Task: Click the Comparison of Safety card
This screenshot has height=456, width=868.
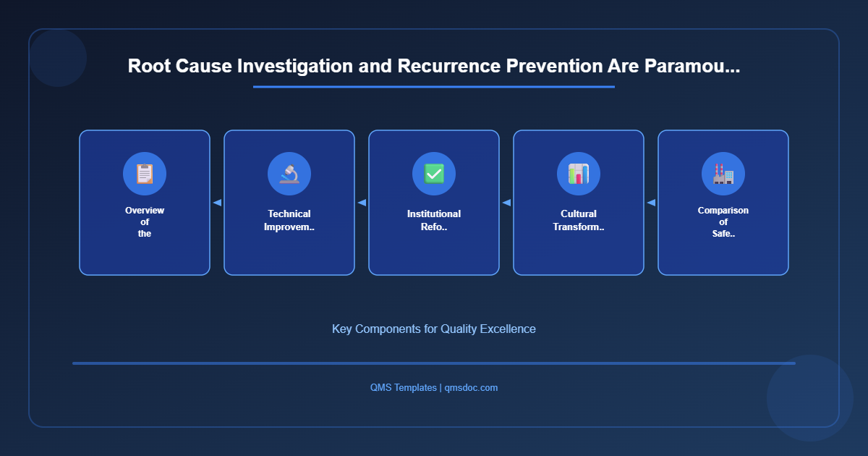Action: point(723,203)
